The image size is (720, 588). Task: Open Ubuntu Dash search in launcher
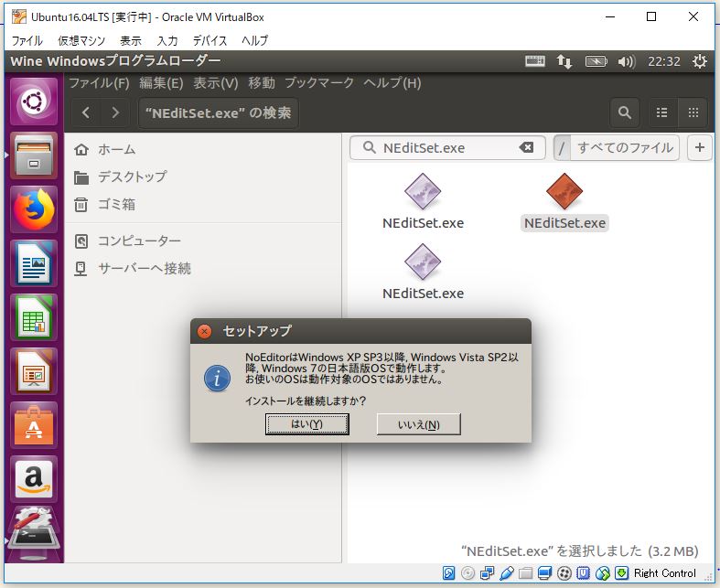coord(34,102)
